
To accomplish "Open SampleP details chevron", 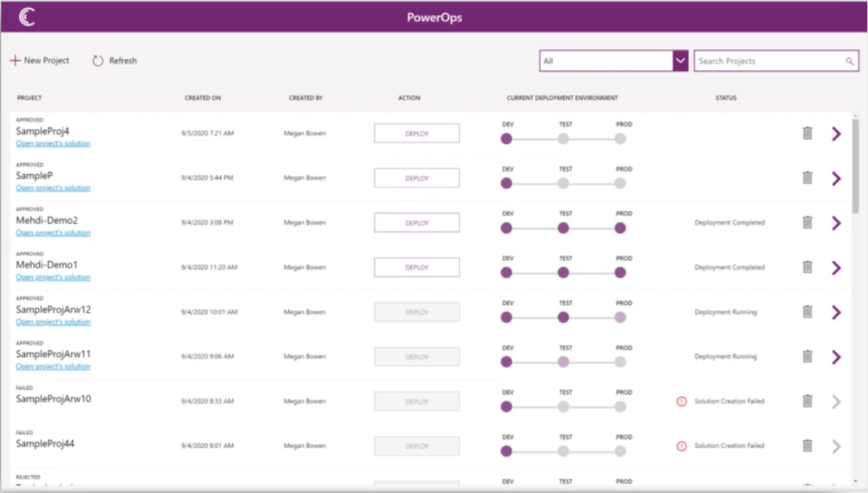I will 837,178.
